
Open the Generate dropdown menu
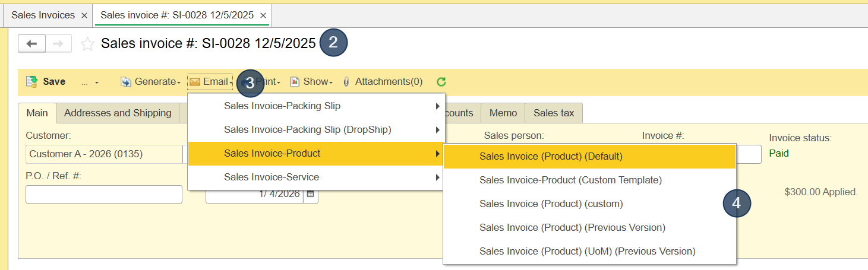pos(151,82)
